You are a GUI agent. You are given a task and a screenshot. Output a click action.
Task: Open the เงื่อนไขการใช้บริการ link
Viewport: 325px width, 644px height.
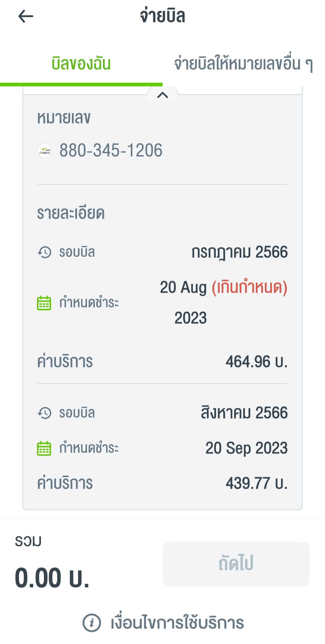pos(177,623)
